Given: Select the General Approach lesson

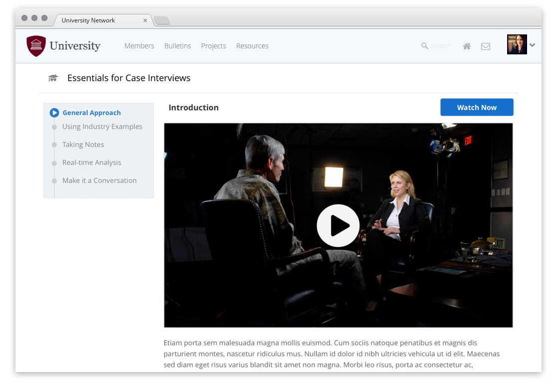Looking at the screenshot, I should coord(92,113).
